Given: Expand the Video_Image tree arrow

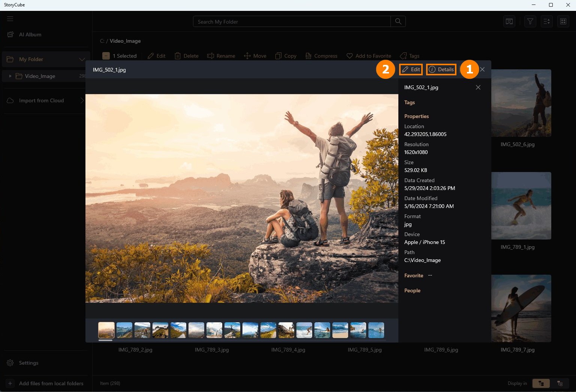Looking at the screenshot, I should 10,76.
